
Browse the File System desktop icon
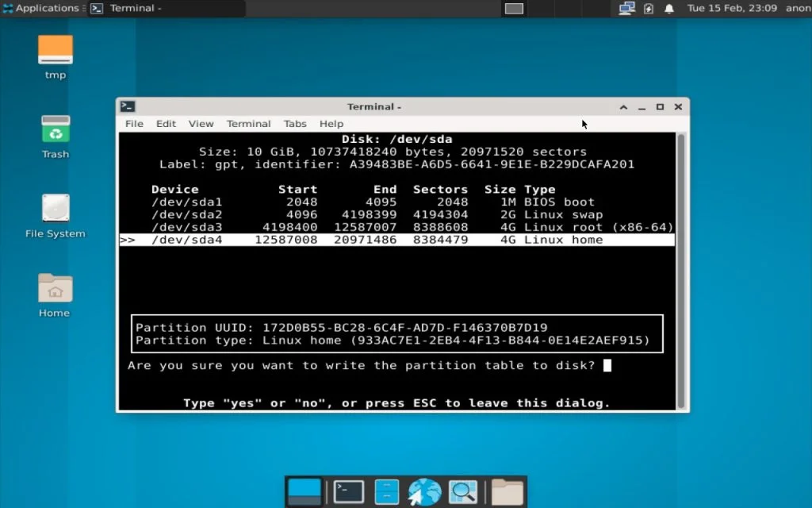55,213
